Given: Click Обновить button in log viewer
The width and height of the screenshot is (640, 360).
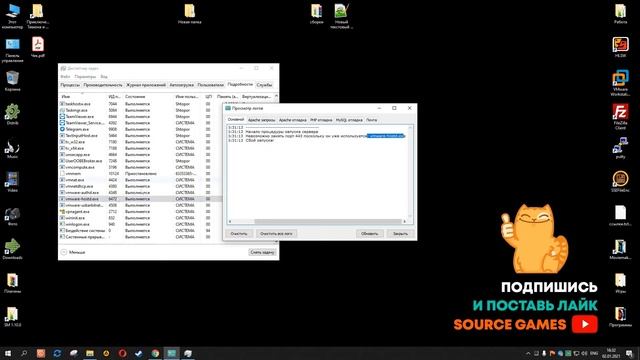Looking at the screenshot, I should (369, 233).
